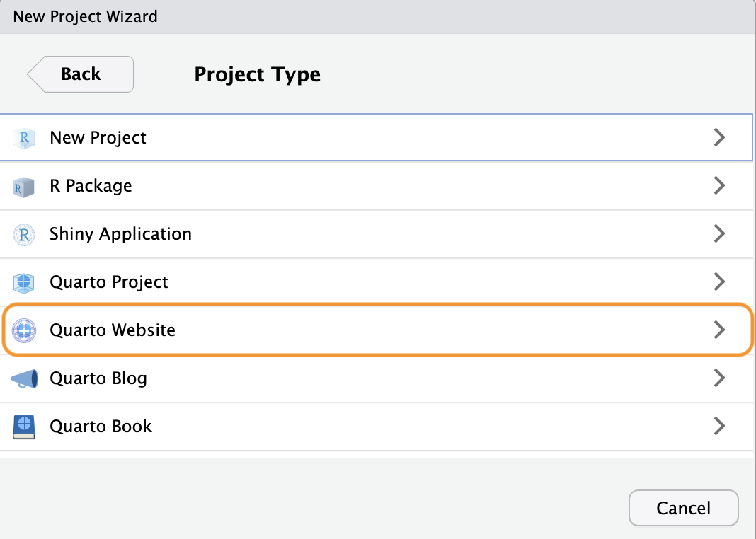Expand the Quarto Website chevron

point(719,330)
